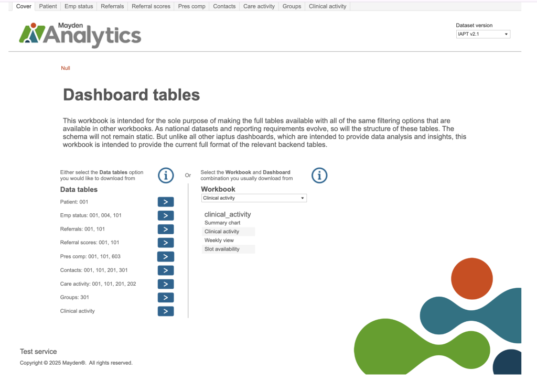Click the arrow icon next to Patient: 001
The height and width of the screenshot is (392, 537).
(x=165, y=202)
